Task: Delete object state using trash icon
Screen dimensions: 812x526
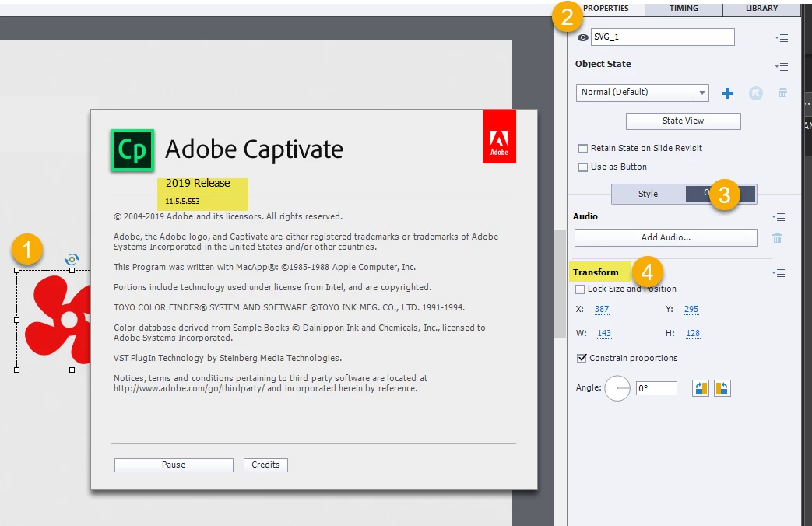Action: (782, 93)
